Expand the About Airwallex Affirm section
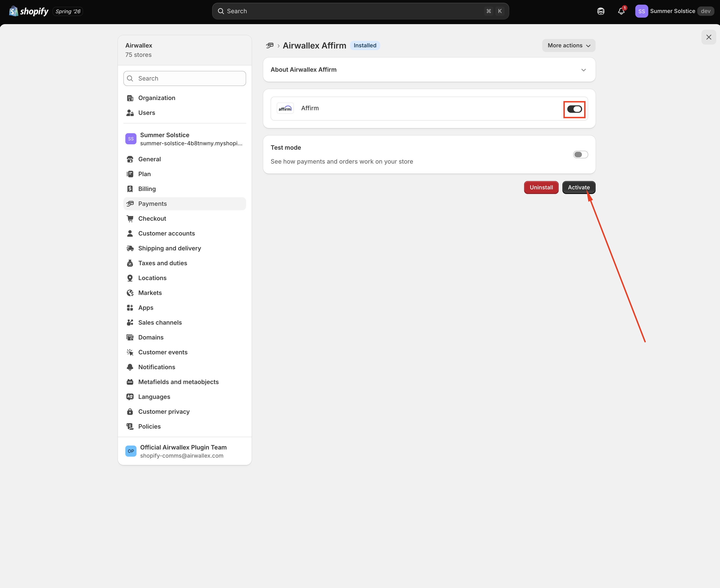720x588 pixels. click(429, 70)
